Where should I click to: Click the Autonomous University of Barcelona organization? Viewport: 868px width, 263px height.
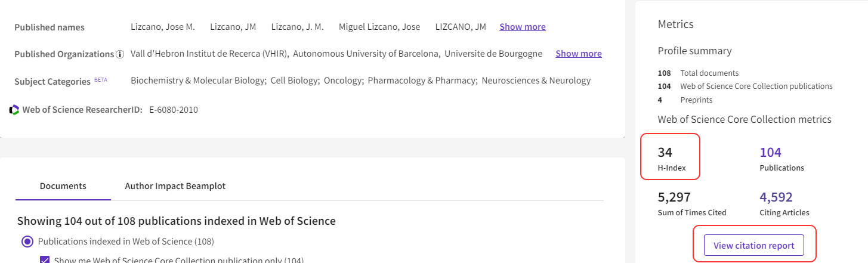click(367, 54)
